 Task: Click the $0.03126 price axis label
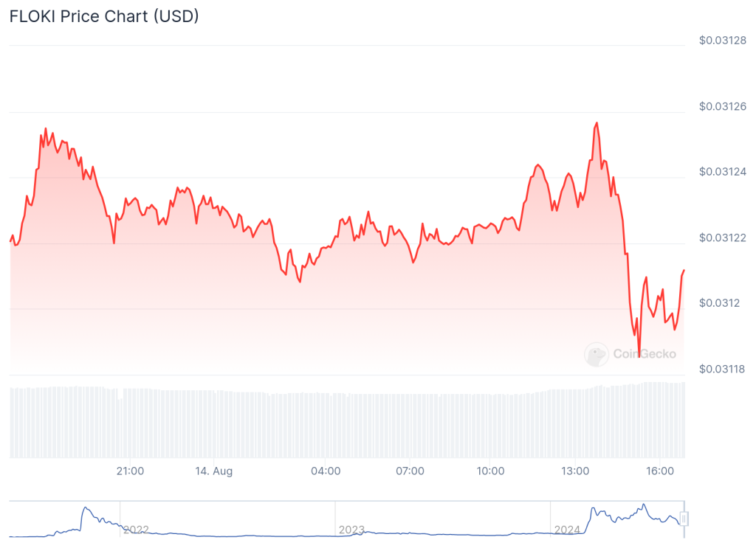coord(723,106)
